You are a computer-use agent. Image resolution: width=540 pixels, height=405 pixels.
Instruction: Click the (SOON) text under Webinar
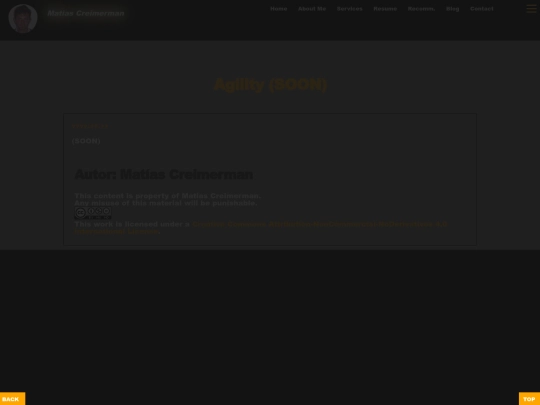[86, 141]
